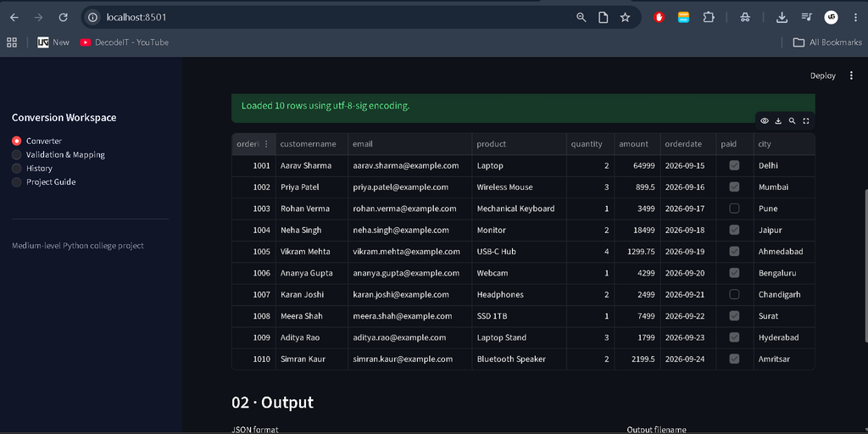Click the browser forward arrow

(38, 17)
